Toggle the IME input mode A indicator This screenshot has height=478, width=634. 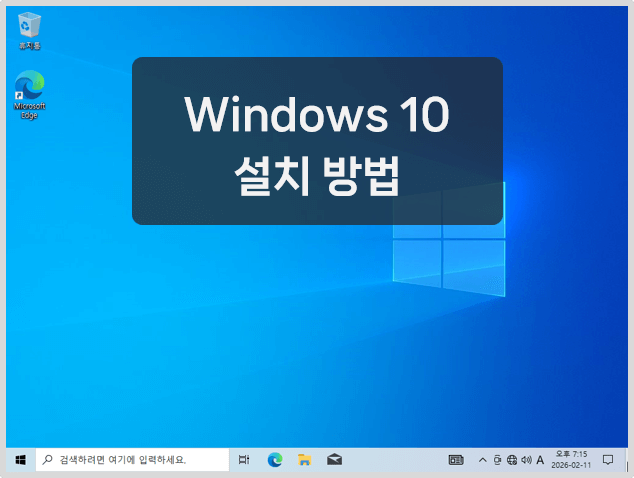coord(540,460)
